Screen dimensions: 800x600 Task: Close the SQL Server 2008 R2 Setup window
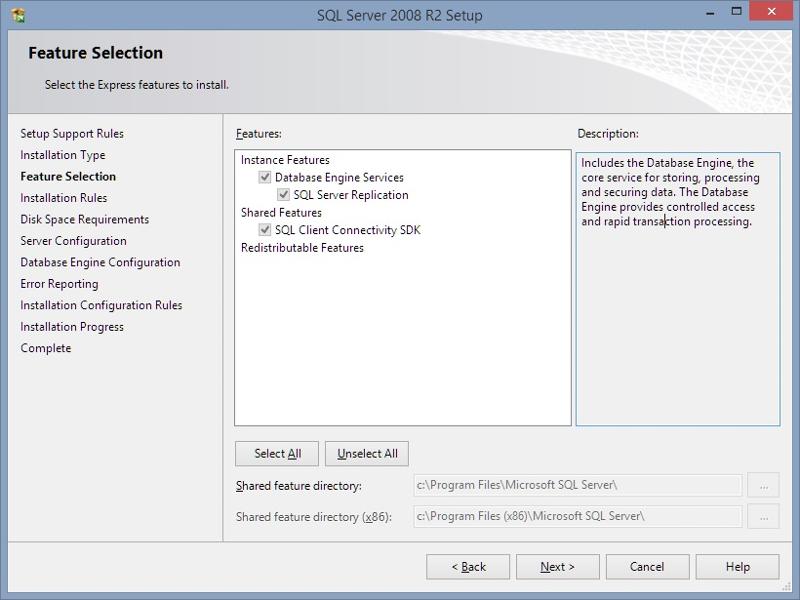coord(771,11)
